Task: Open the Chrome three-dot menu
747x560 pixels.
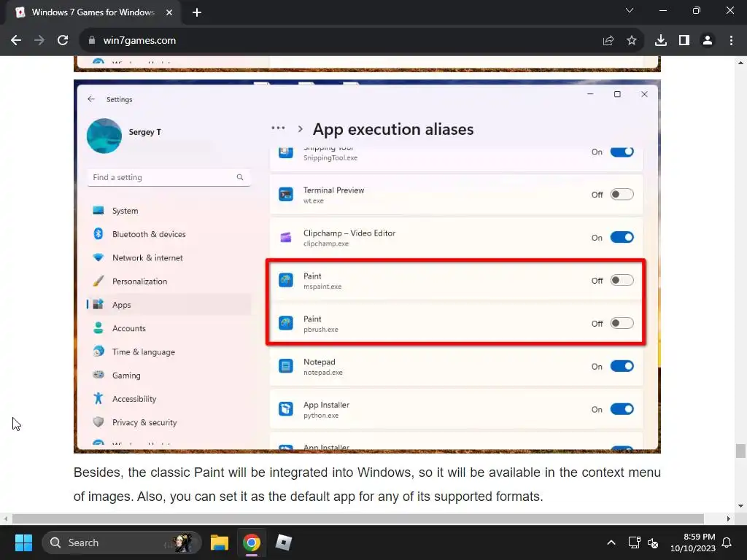Action: 731,41
